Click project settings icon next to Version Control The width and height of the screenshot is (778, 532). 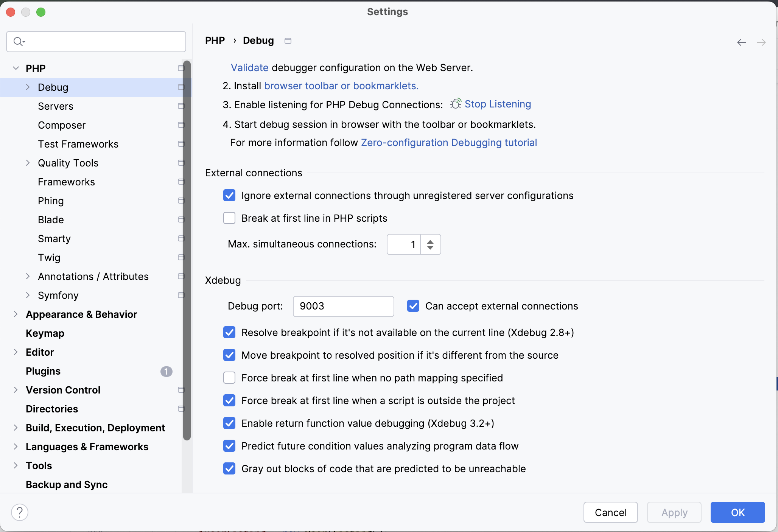[181, 390]
